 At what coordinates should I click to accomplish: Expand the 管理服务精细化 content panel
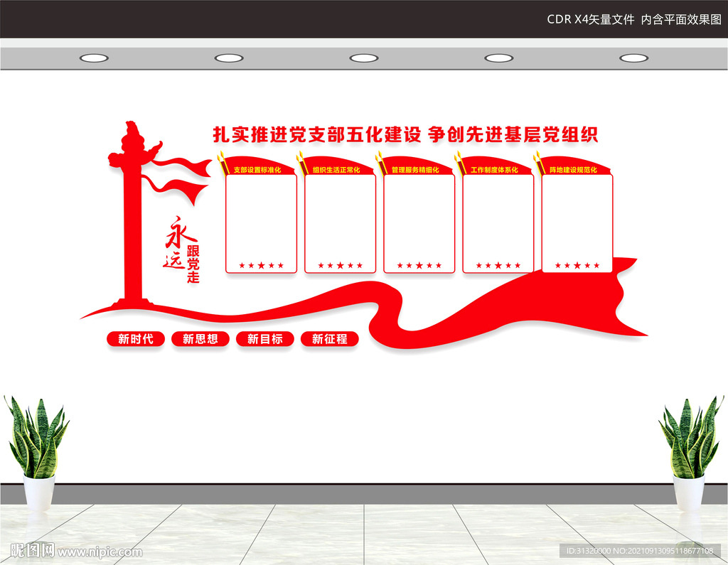pos(418,220)
